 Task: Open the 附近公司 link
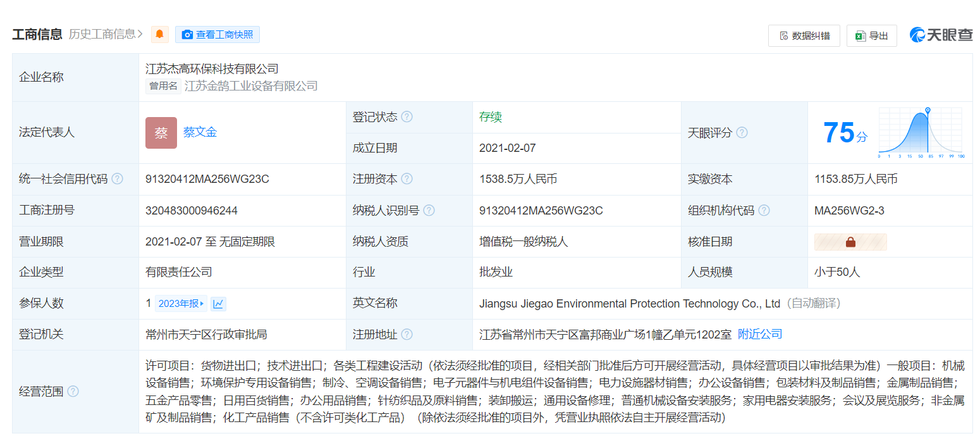(760, 334)
